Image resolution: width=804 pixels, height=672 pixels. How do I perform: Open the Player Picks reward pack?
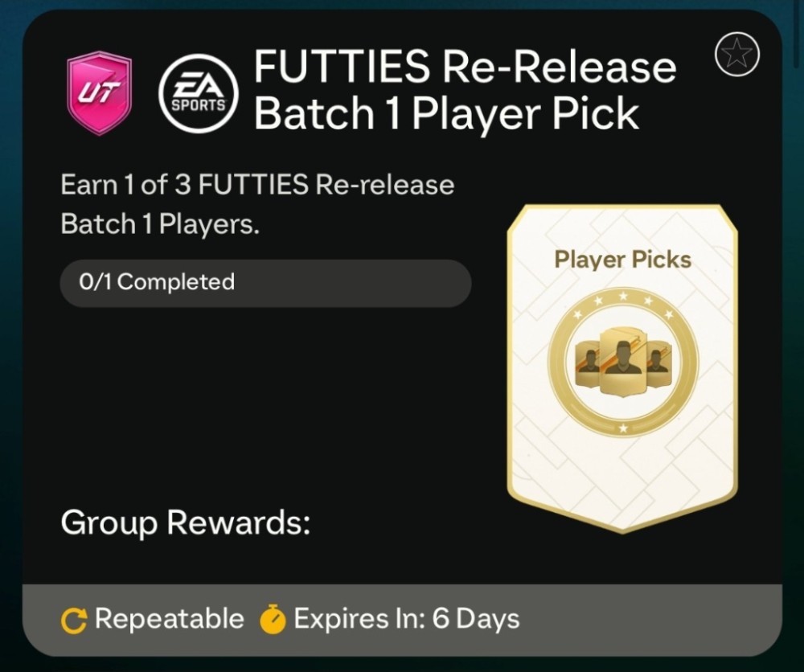[x=622, y=368]
